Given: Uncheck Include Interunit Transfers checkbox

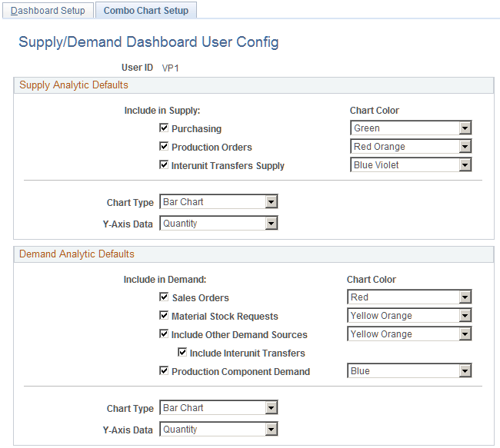Looking at the screenshot, I should tap(182, 353).
